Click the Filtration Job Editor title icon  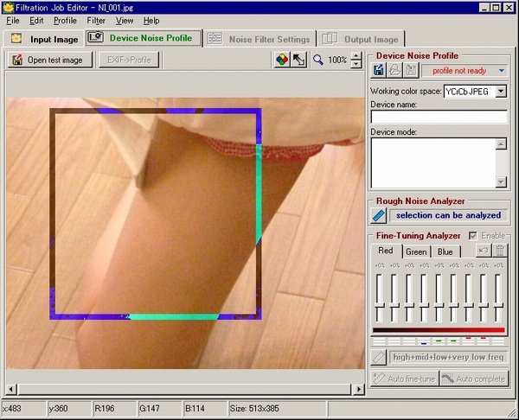click(8, 7)
